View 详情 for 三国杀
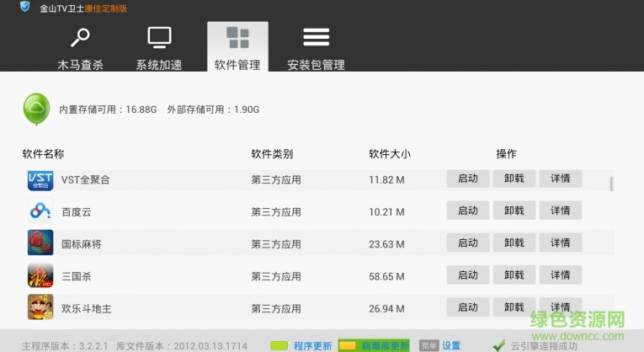 pyautogui.click(x=561, y=275)
